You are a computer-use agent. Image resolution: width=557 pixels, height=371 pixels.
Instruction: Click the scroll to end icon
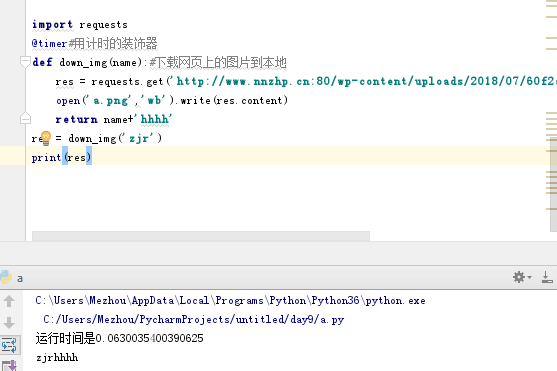coord(10,365)
